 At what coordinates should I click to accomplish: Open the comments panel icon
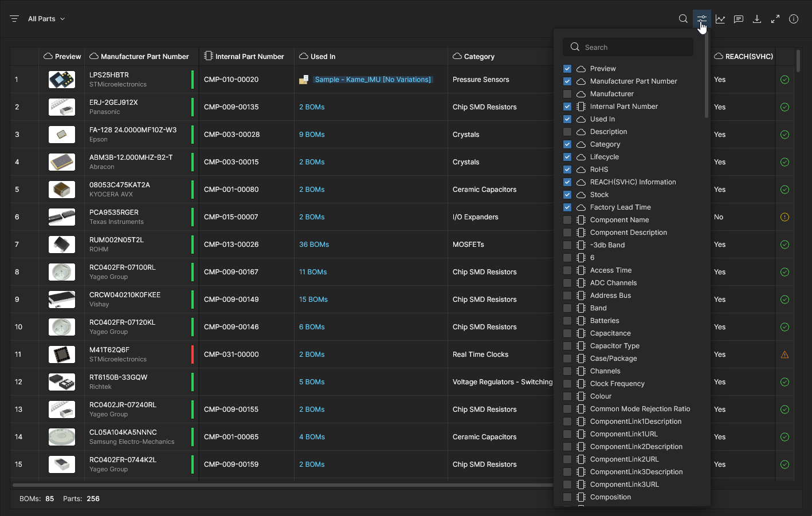[739, 19]
